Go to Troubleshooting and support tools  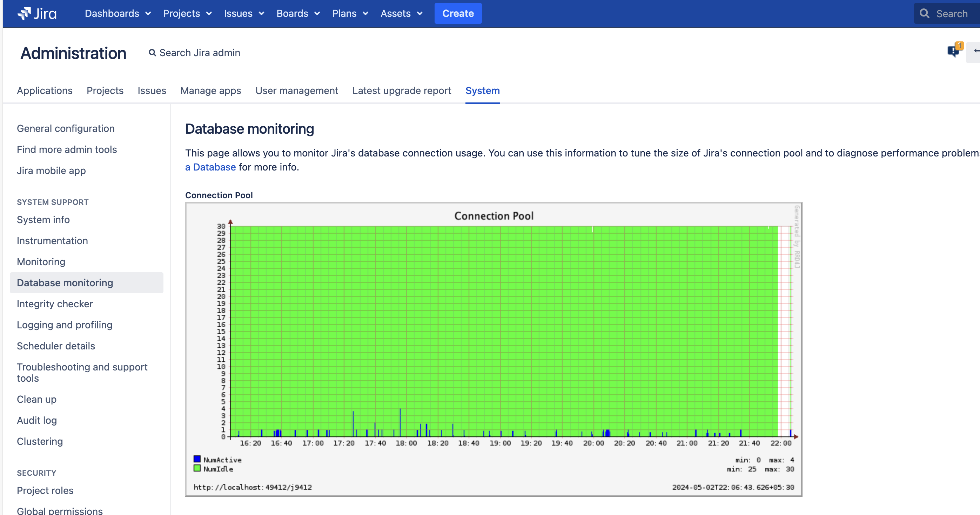82,372
